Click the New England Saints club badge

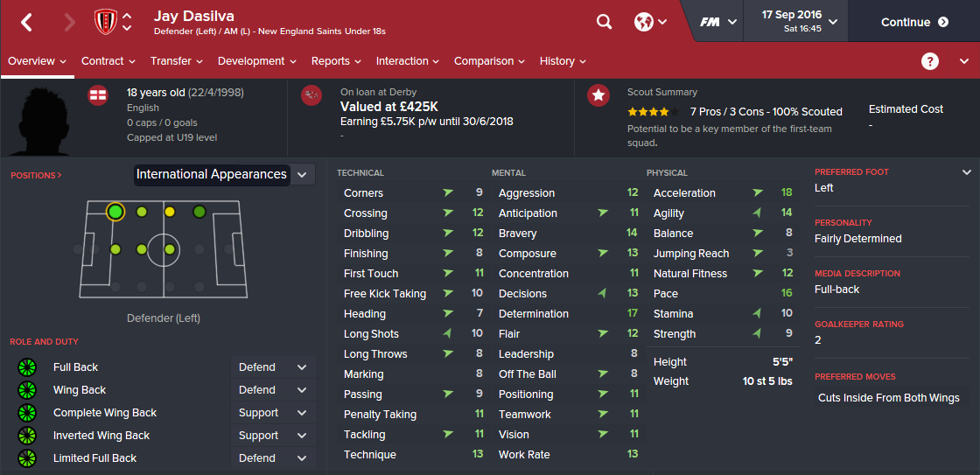point(104,22)
